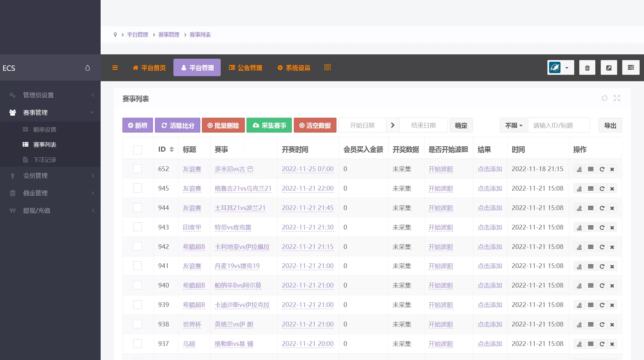Open the avatar dropdown in the top bar
644x360 pixels.
[560, 67]
